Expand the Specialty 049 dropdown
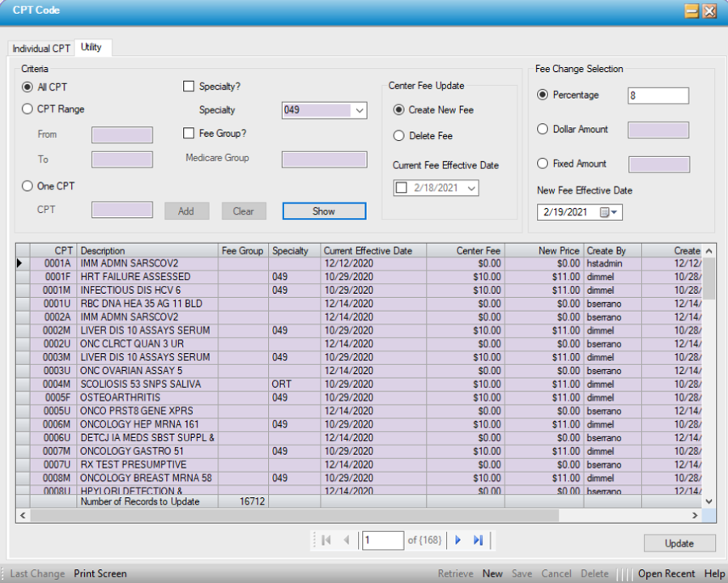The width and height of the screenshot is (728, 583). (360, 110)
